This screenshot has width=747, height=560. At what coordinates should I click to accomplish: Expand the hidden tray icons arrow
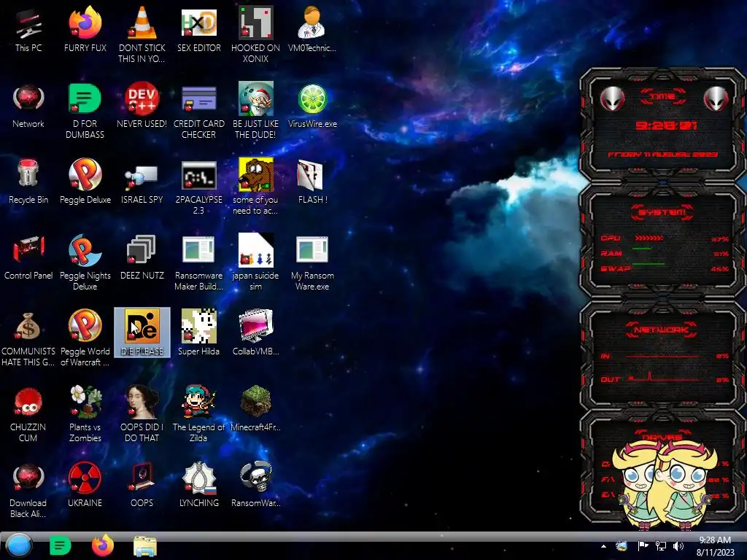(x=603, y=547)
